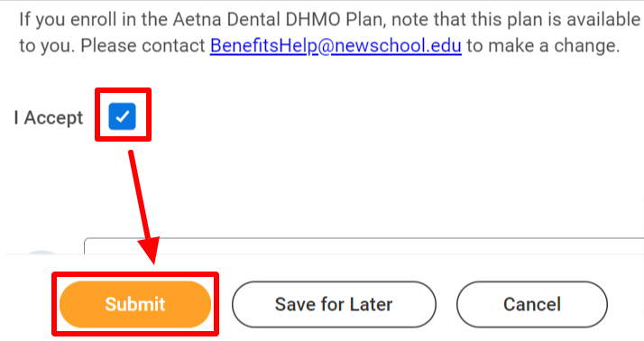Click the avatar icon beside the comment box
The height and width of the screenshot is (341, 644).
click(41, 253)
